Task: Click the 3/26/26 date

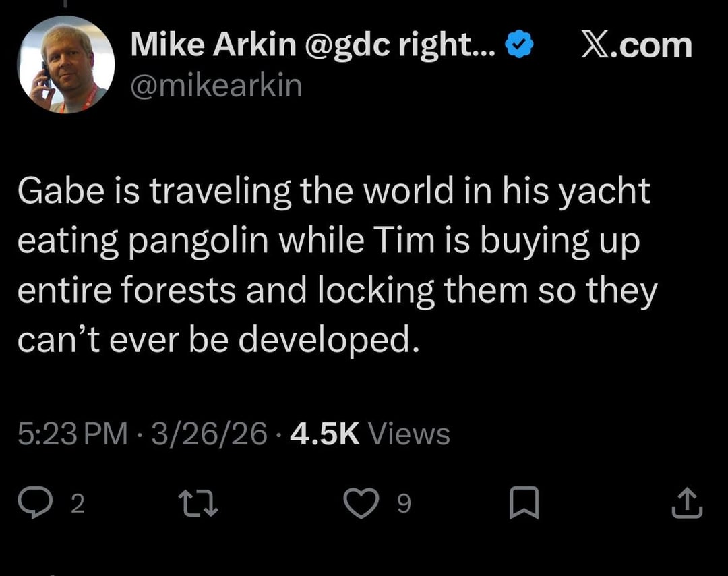Action: coord(209,434)
